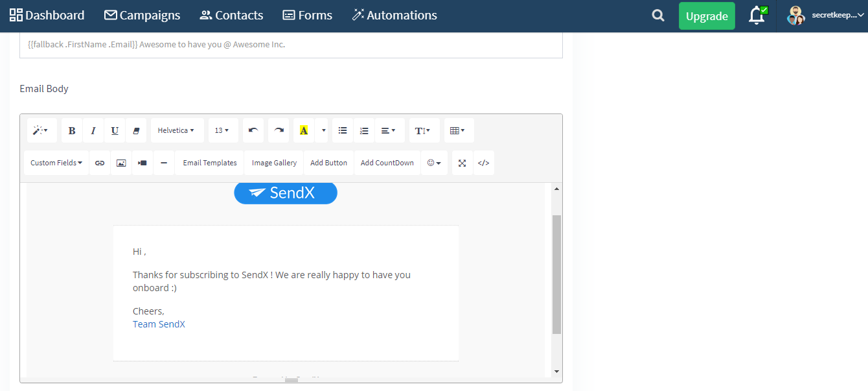Redo the last undone edit
This screenshot has width=868, height=391.
279,130
